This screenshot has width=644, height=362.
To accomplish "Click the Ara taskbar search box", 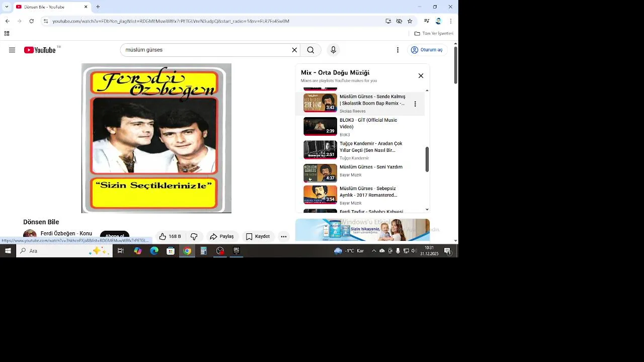I will [64, 251].
